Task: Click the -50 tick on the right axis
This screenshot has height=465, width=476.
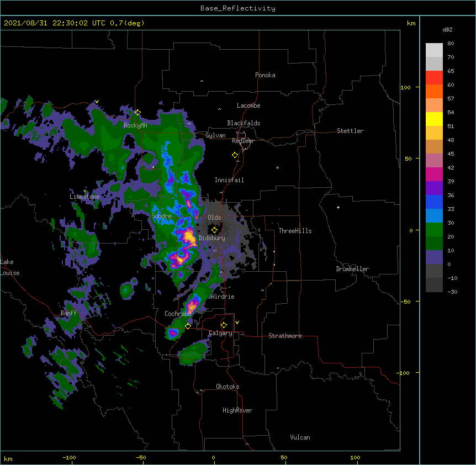Action: coord(405,302)
